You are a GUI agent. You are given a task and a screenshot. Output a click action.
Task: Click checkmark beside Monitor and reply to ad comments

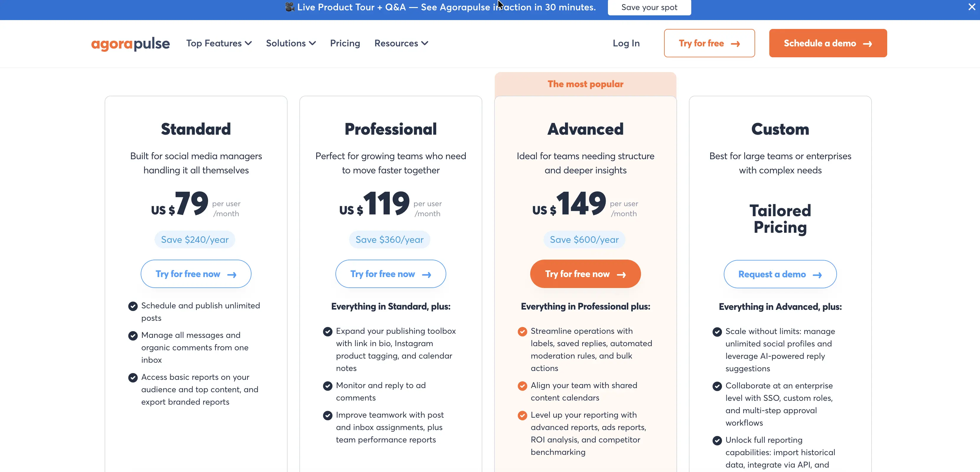click(327, 386)
